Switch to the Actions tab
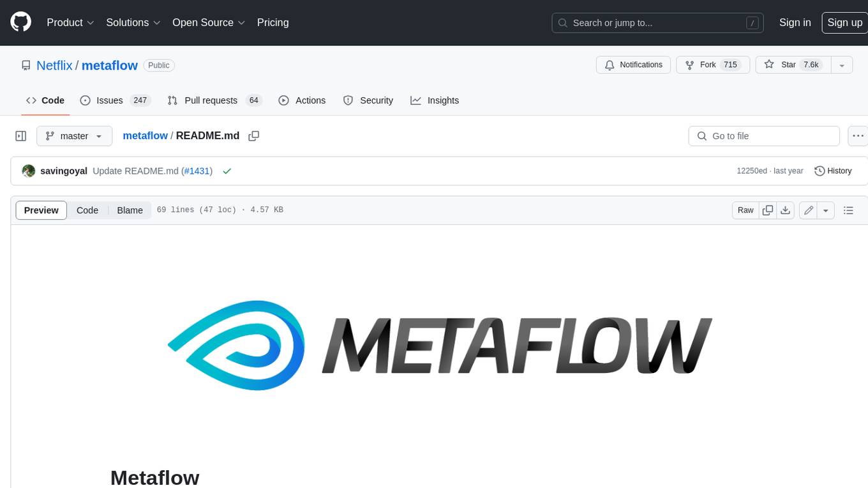Screen dimensions: 868x488 point(302,100)
